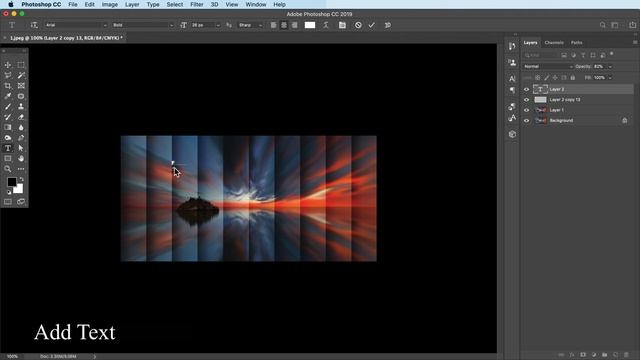Open the Edit Toolbar three-dots menu
Image resolution: width=640 pixels, height=360 pixels.
pyautogui.click(x=21, y=169)
